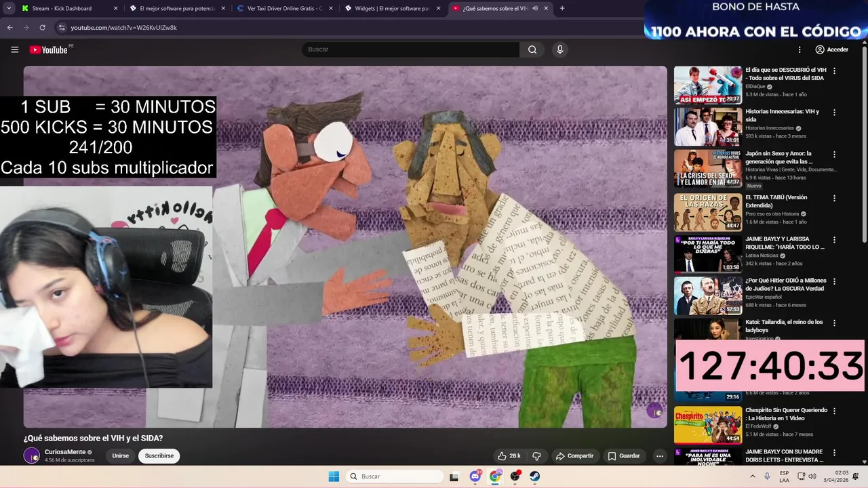Open Chrome from the taskbar

coord(495,476)
